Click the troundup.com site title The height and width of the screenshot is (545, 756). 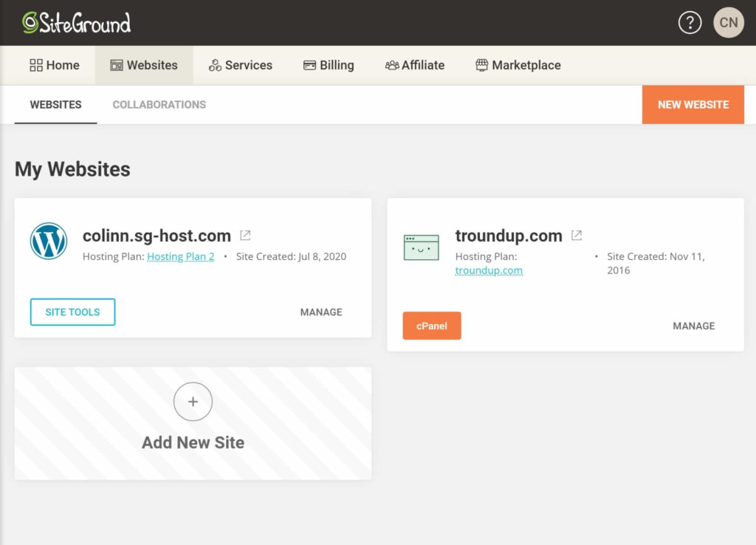click(509, 236)
